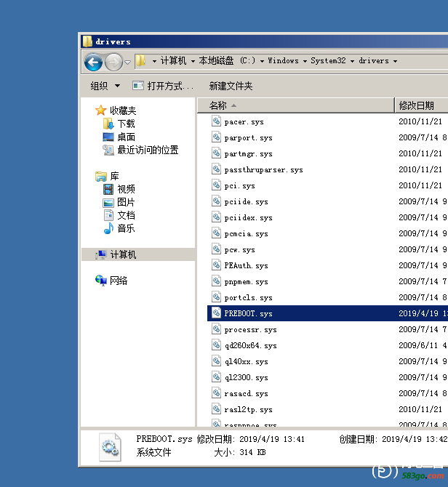Select pnpmem.sys file icon

click(x=216, y=281)
